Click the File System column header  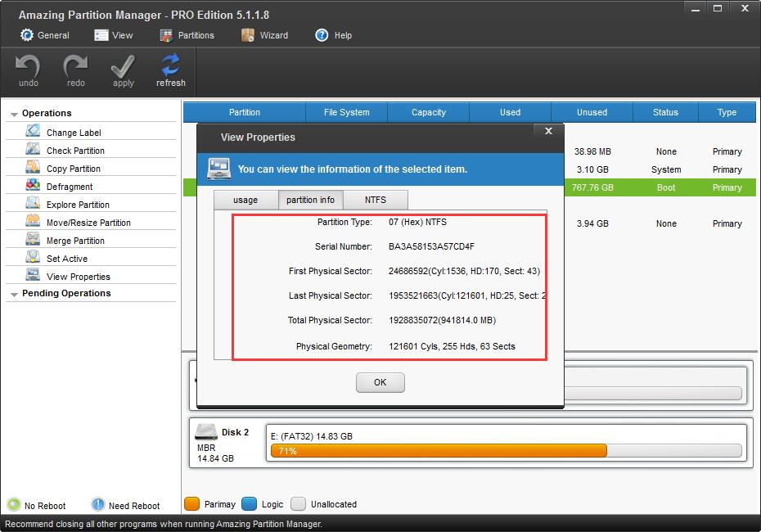[346, 112]
